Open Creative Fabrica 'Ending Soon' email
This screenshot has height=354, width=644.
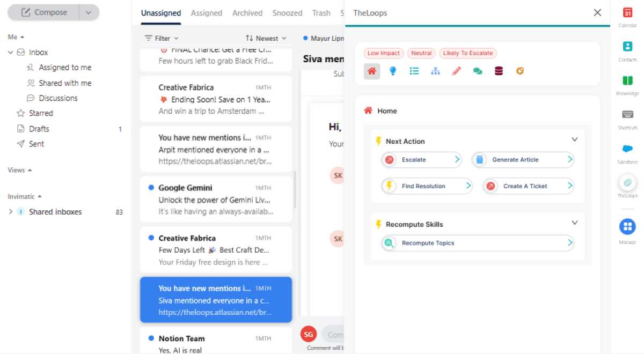(x=216, y=99)
